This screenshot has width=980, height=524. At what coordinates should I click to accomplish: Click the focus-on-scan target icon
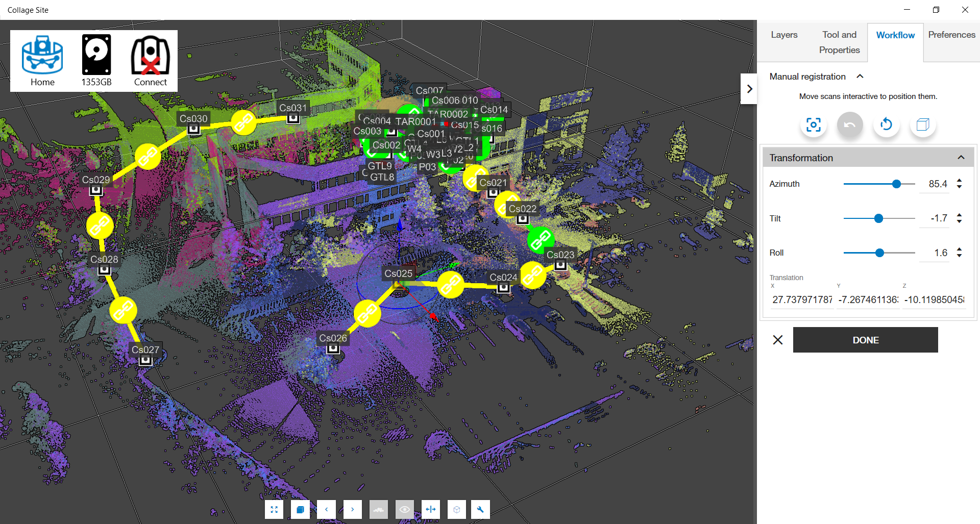point(813,124)
